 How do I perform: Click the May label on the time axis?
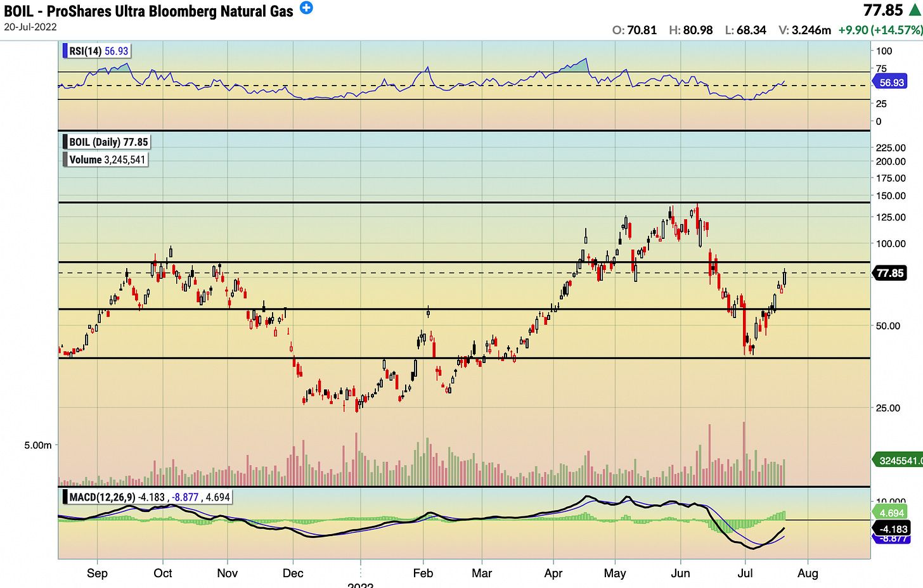[615, 573]
